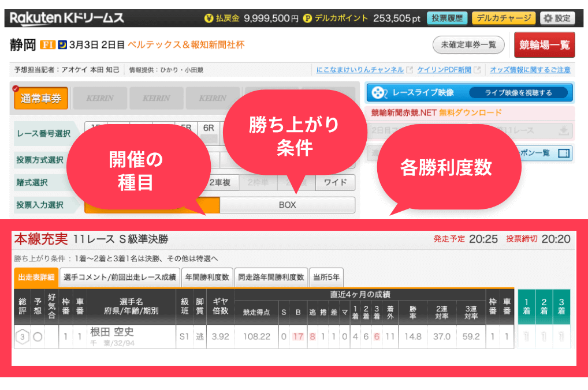
Task: Click the デルカポイント P coin icon
Action: [307, 18]
